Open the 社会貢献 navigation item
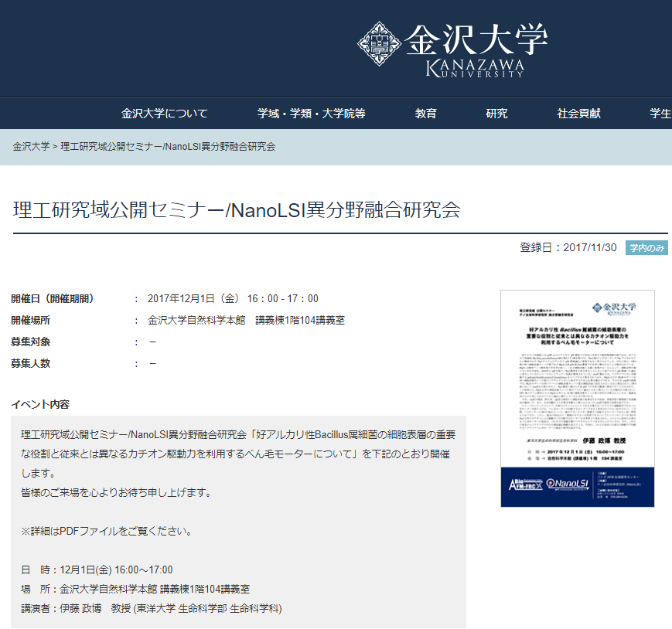The height and width of the screenshot is (629, 672). click(x=579, y=114)
